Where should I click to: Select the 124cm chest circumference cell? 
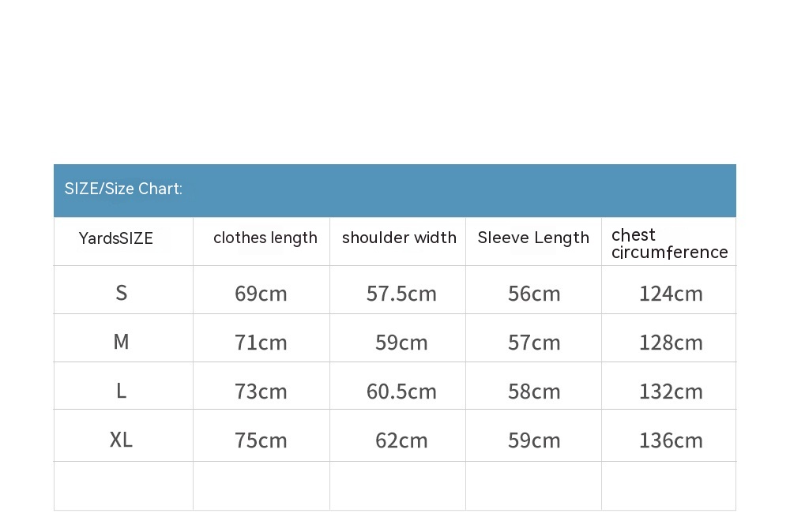671,294
